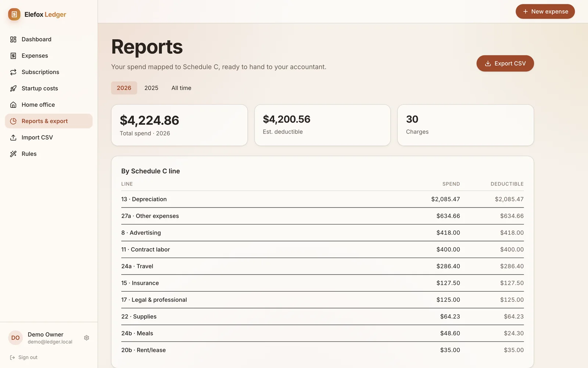Open the Home office page
588x368 pixels.
tap(49, 105)
